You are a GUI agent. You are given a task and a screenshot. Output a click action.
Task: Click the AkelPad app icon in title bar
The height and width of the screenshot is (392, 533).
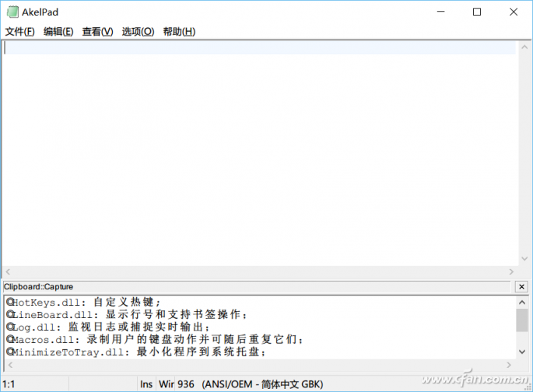12,12
